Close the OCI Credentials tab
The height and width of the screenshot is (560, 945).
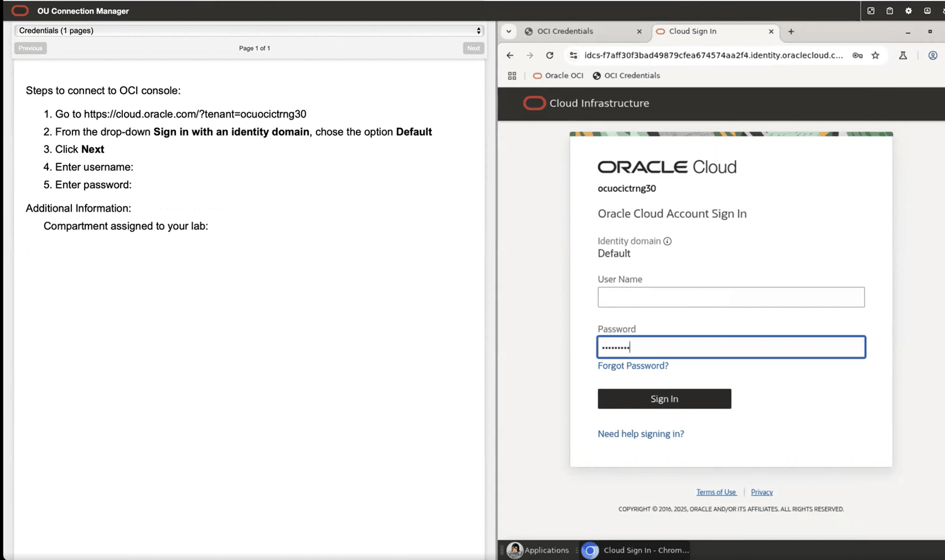(x=639, y=31)
